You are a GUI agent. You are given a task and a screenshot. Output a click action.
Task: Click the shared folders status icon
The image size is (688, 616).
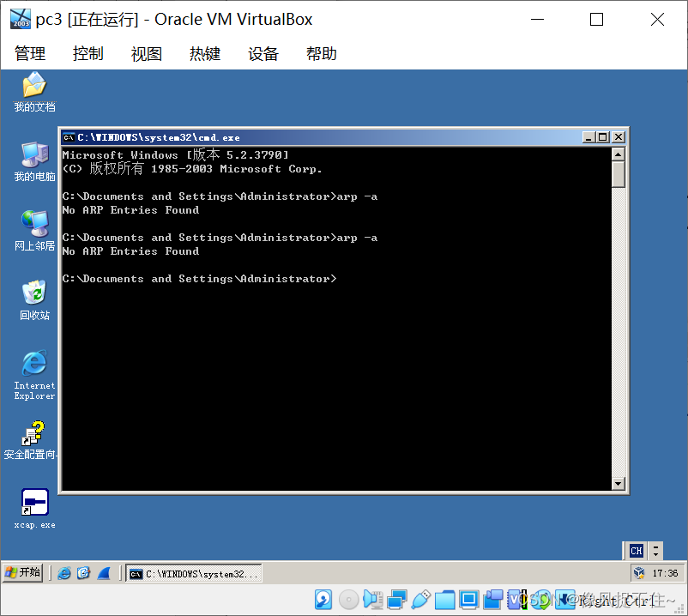tap(445, 600)
